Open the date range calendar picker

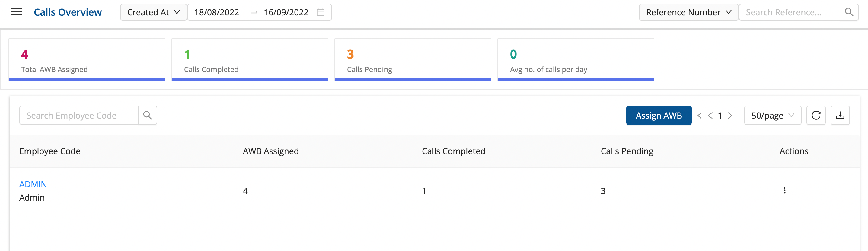321,12
